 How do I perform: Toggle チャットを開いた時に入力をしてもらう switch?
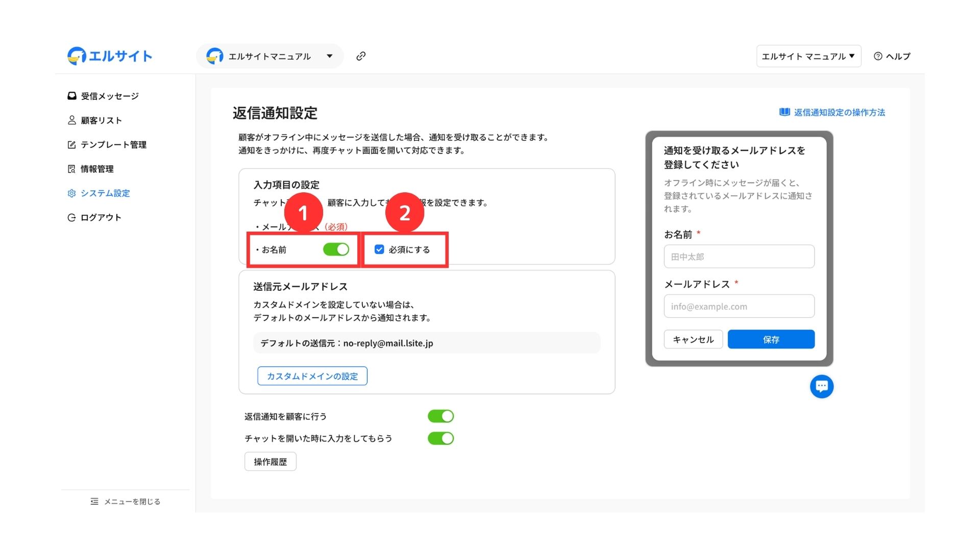pos(440,438)
